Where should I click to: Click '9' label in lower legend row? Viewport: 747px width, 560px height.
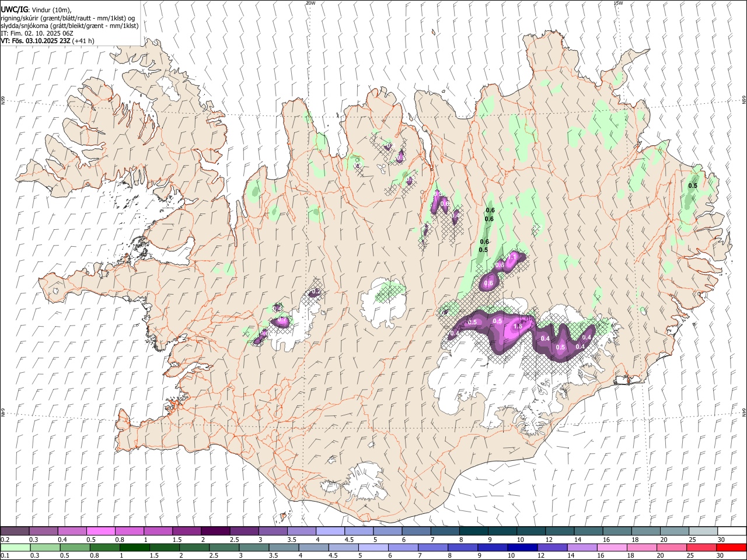tap(480, 555)
